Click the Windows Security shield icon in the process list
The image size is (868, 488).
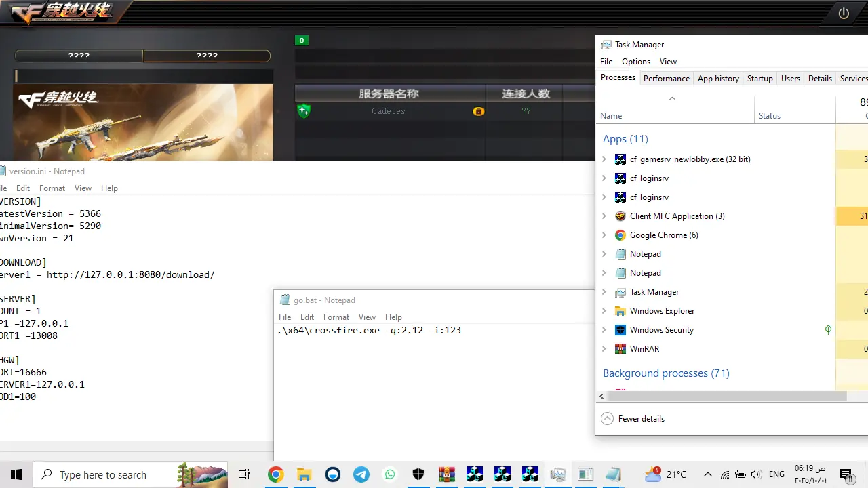(x=620, y=330)
